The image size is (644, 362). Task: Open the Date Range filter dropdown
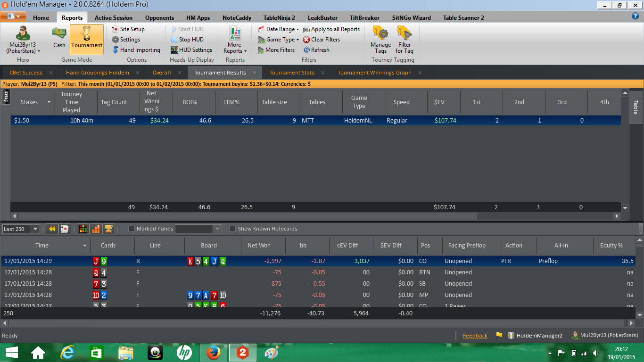pyautogui.click(x=278, y=29)
